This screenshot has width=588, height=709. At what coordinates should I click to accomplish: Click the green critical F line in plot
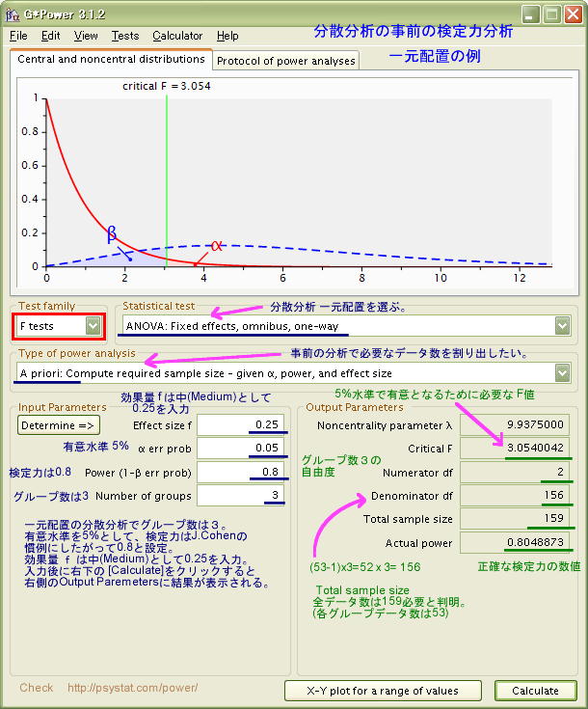click(x=167, y=181)
